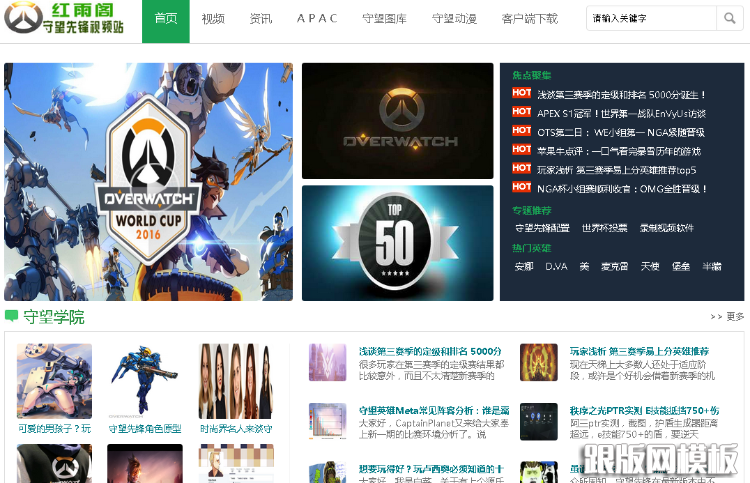Click HOT badge beside OTS第二日 headline

pos(521,131)
